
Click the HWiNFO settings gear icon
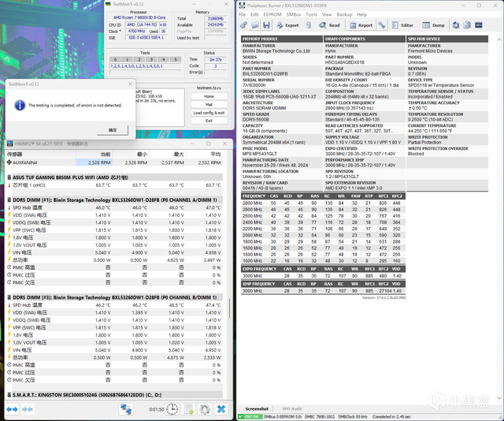coord(204,409)
